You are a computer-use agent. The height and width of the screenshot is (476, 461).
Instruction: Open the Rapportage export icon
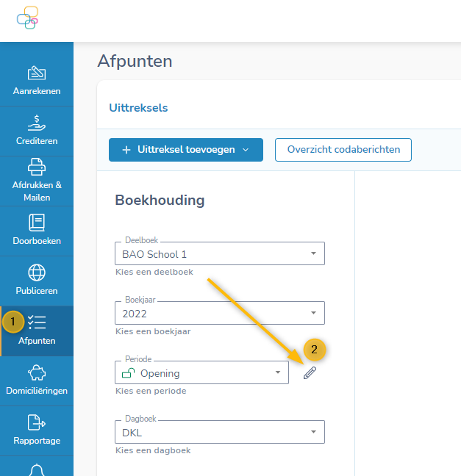pos(37,422)
